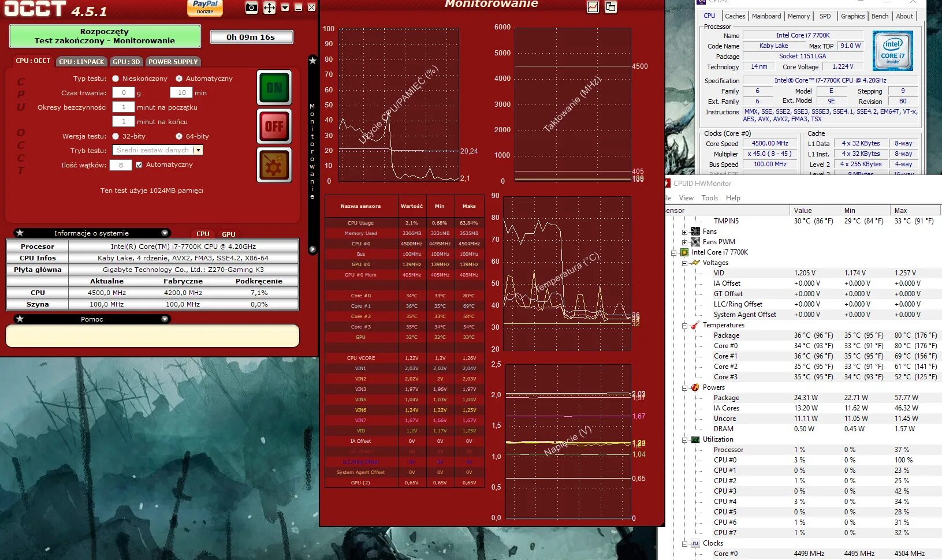
Task: Expand Fans node in HWMonitor
Action: (x=684, y=232)
